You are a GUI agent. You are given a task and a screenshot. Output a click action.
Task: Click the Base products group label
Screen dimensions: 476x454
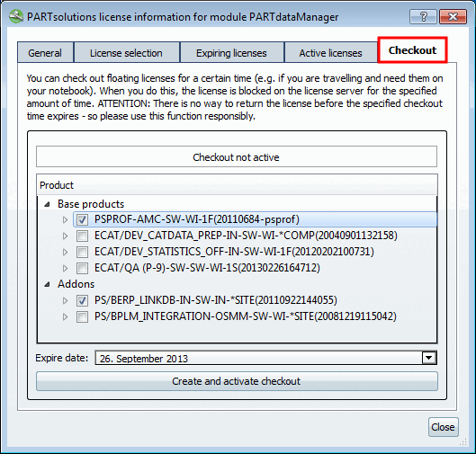91,204
